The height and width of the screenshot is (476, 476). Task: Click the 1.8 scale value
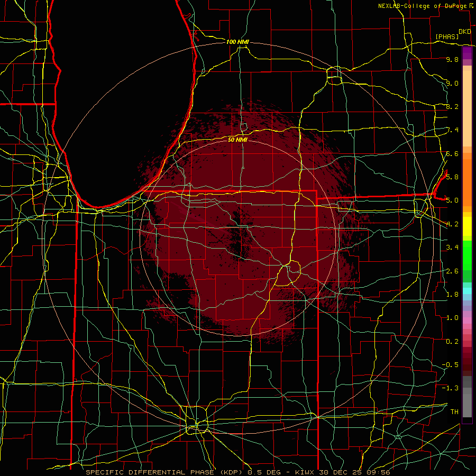(x=452, y=295)
